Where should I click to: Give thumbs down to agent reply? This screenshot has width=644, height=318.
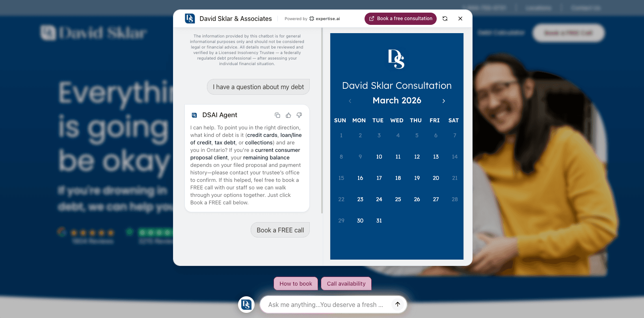(299, 115)
